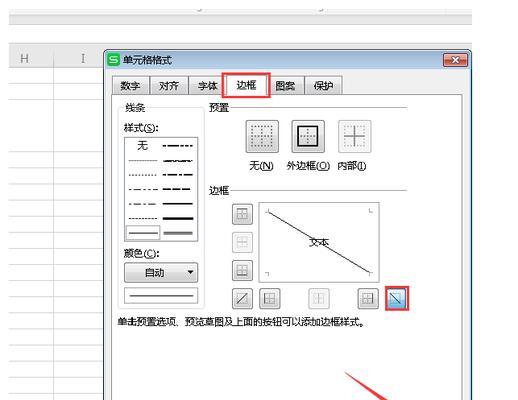518x400 pixels.
Task: Apply the 内部(I) inside border preset
Action: [x=354, y=137]
